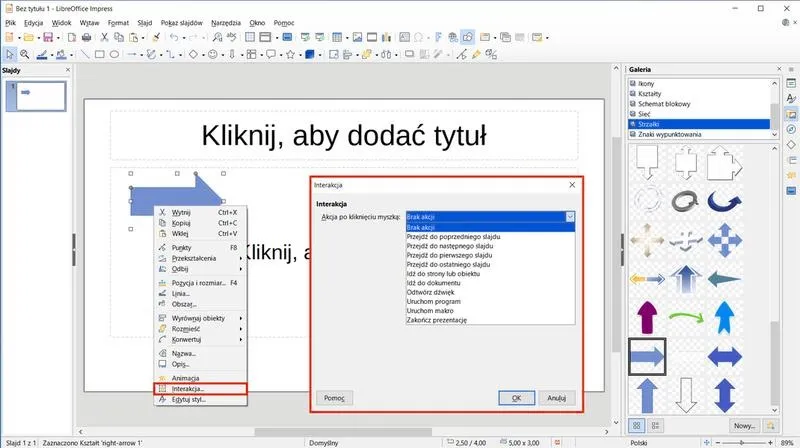
Task: Click the Pomoc button in the dialog
Action: (x=334, y=398)
